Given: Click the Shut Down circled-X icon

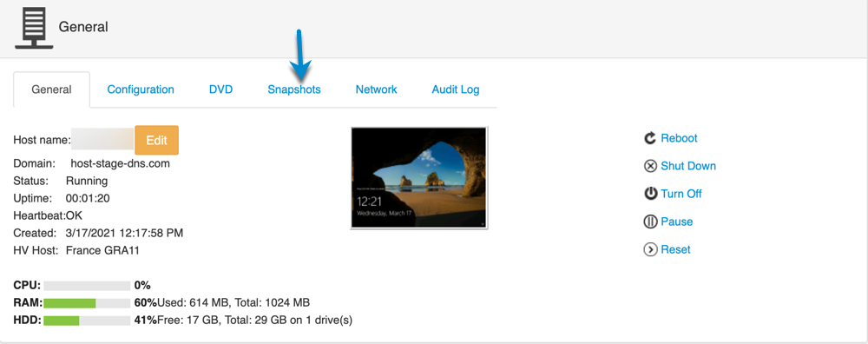Looking at the screenshot, I should pyautogui.click(x=650, y=166).
